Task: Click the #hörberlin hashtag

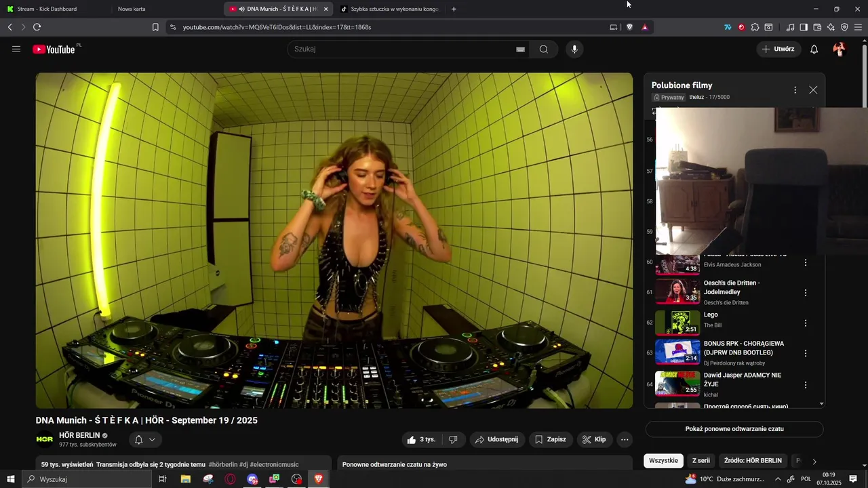Action: (x=223, y=464)
